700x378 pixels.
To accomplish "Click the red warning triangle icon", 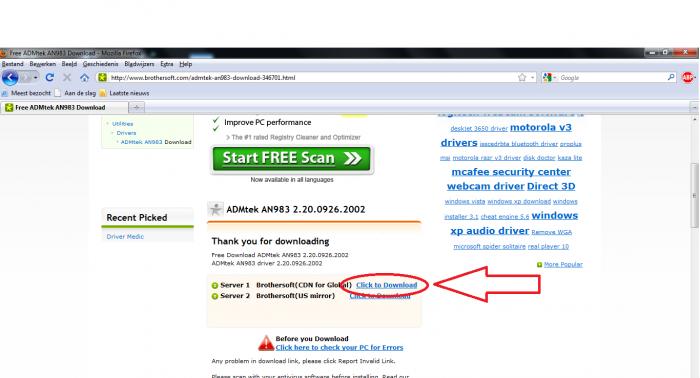I will (x=266, y=343).
